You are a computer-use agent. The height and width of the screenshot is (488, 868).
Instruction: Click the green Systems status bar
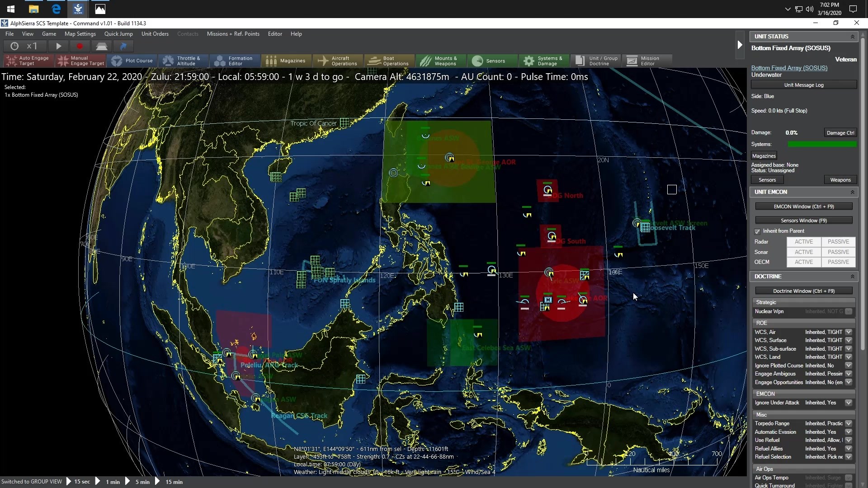coord(822,144)
